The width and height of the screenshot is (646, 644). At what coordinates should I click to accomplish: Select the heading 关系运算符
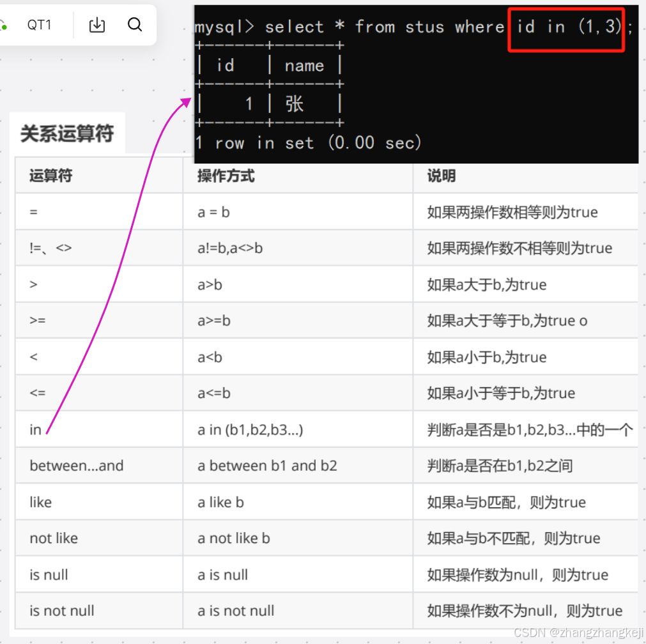click(x=67, y=134)
